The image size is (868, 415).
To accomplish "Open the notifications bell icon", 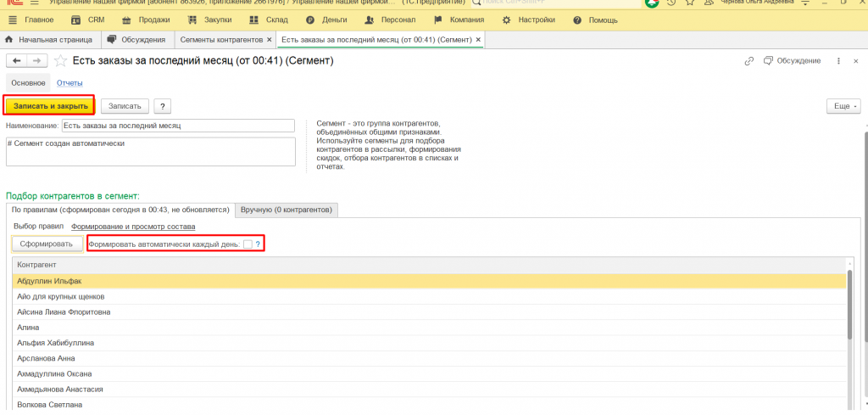I will point(651,3).
